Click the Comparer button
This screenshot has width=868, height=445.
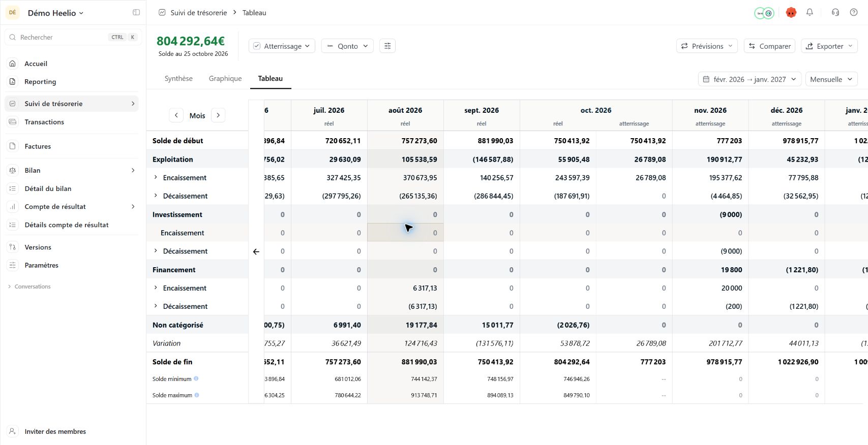click(x=770, y=46)
